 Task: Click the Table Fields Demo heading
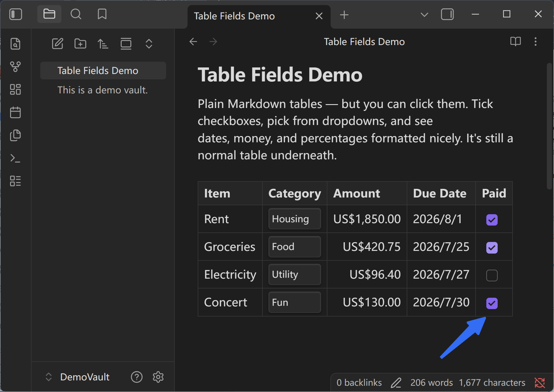click(280, 75)
